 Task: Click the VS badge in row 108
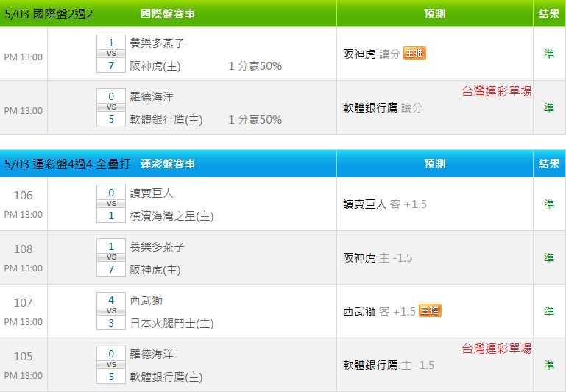111,257
